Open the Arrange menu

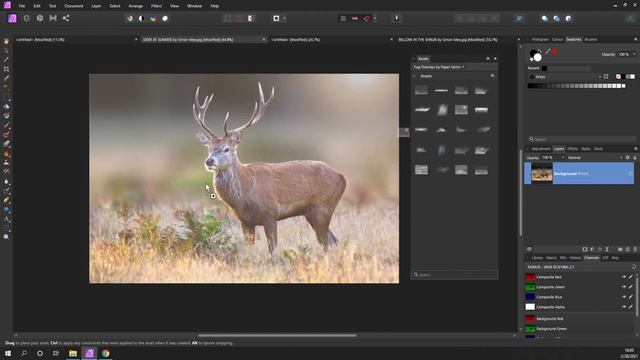click(x=136, y=6)
